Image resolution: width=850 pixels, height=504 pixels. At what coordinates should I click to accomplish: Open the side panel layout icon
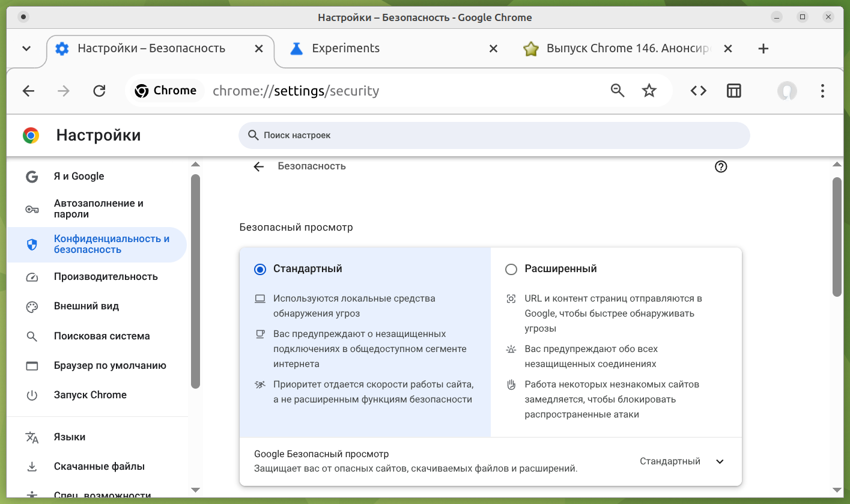pyautogui.click(x=733, y=91)
